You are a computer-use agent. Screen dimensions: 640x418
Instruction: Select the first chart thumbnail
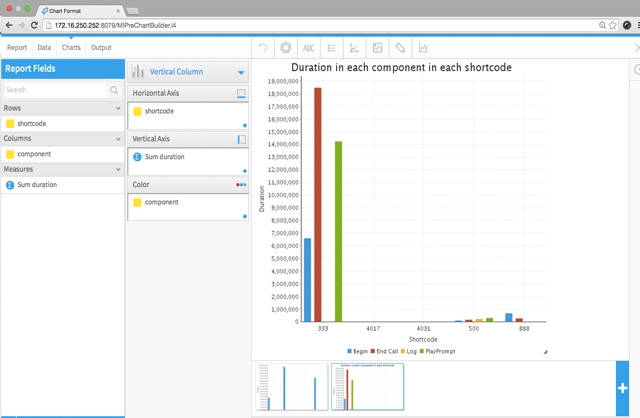click(291, 387)
